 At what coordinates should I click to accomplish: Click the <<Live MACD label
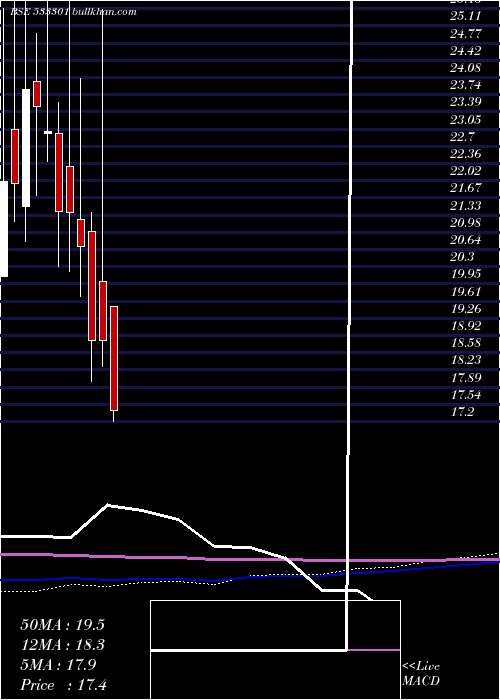pos(421,674)
